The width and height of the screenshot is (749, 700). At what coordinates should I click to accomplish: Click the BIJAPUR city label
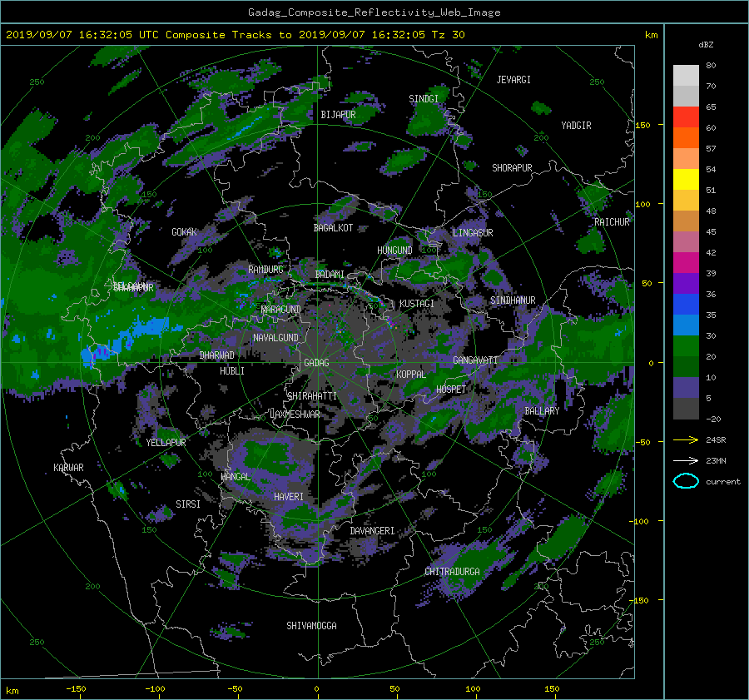click(x=338, y=115)
